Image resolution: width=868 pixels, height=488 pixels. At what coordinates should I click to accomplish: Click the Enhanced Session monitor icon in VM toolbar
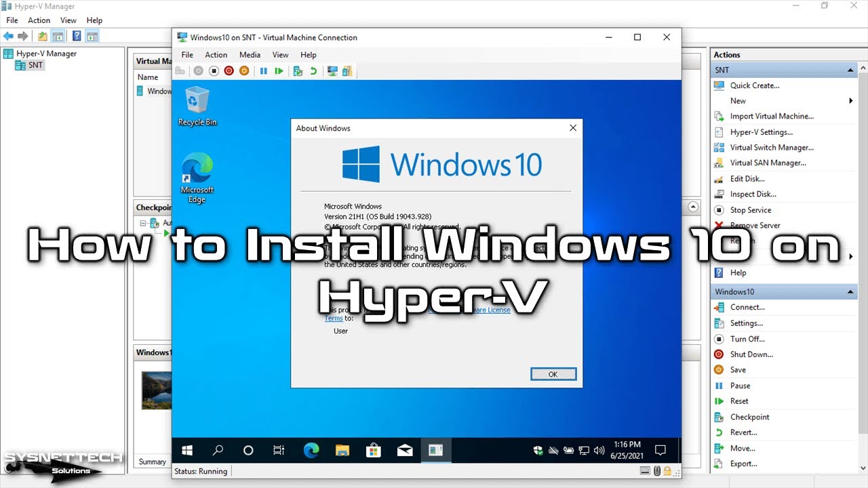pos(332,70)
